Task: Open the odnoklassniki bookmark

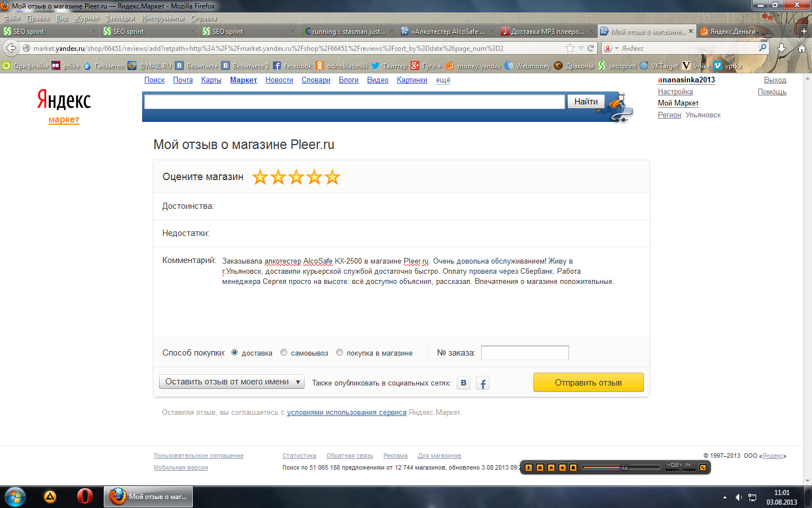Action: pos(342,66)
